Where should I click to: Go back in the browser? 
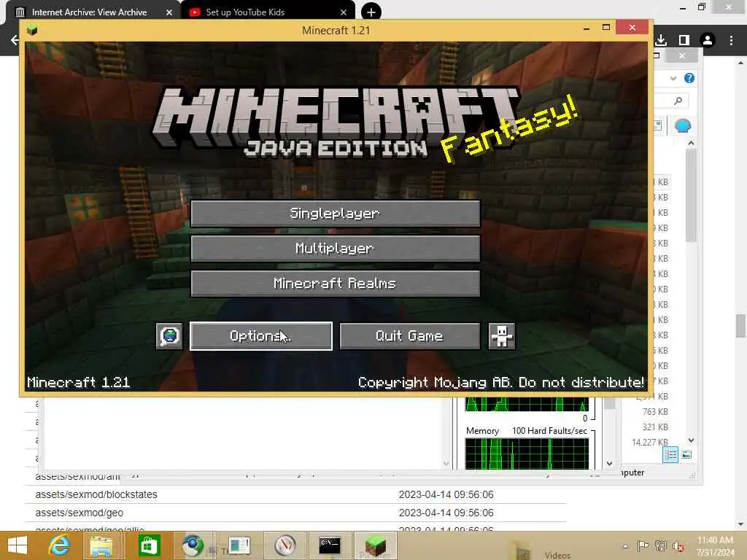click(x=15, y=40)
